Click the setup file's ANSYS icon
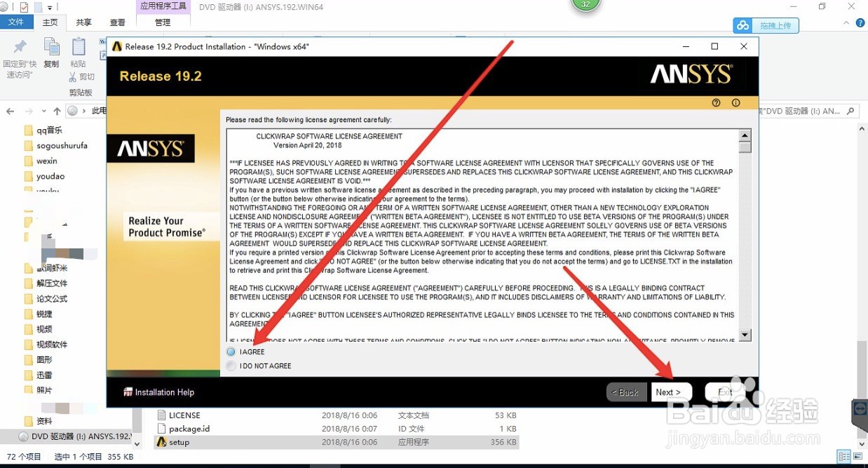Image resolution: width=868 pixels, height=468 pixels. pos(161,442)
